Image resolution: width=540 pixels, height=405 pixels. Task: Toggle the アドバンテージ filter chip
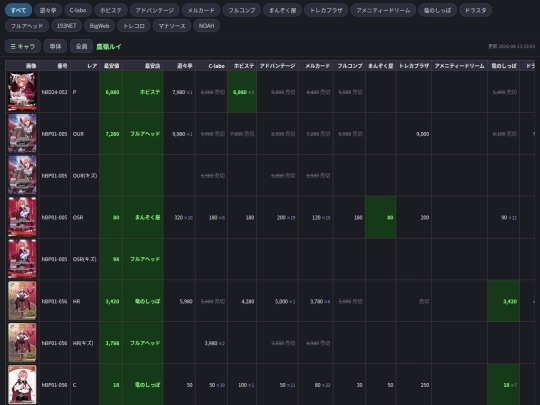(x=154, y=10)
